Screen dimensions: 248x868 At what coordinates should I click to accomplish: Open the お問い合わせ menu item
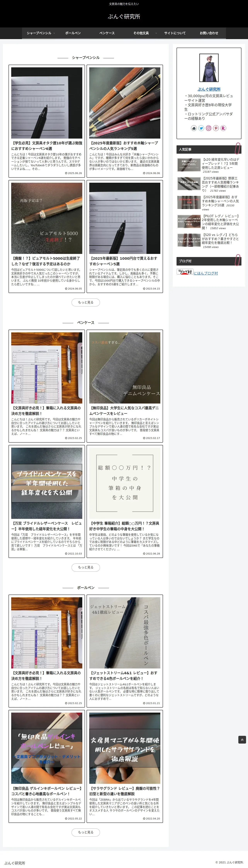(209, 33)
